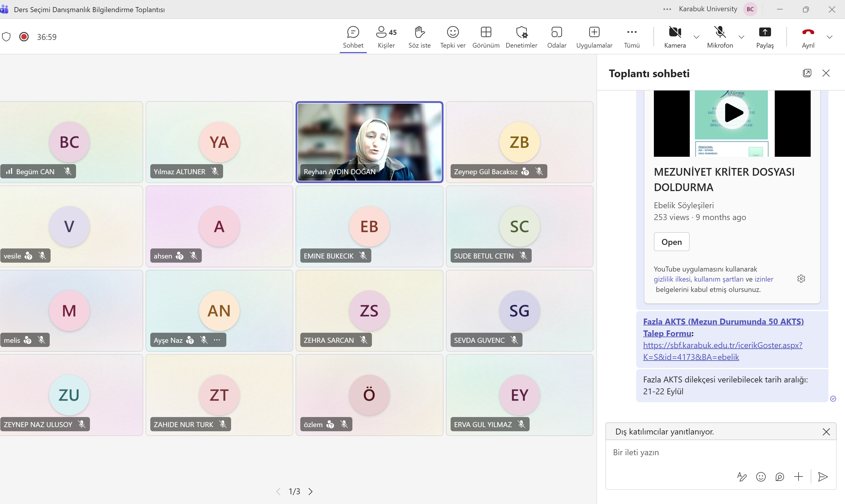Expand the Ayrıl leave options arrow

[829, 37]
